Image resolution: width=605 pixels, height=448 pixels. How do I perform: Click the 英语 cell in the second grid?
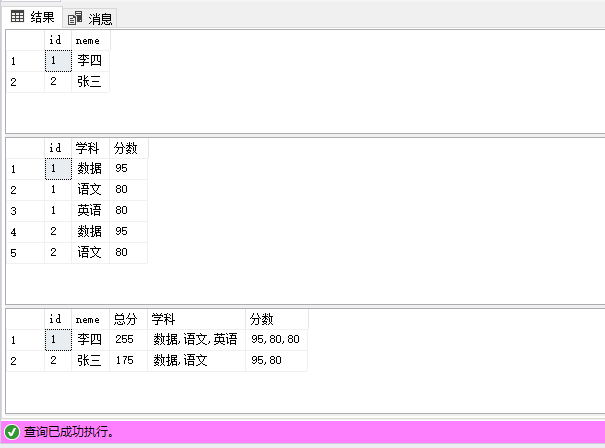pos(90,211)
